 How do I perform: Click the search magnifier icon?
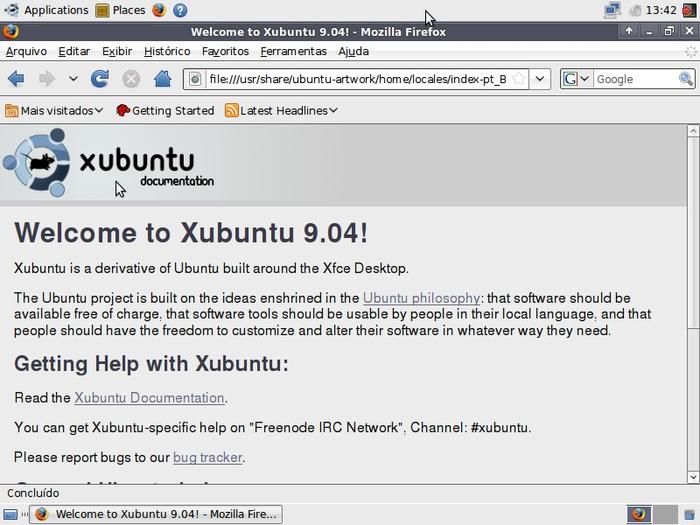[685, 79]
